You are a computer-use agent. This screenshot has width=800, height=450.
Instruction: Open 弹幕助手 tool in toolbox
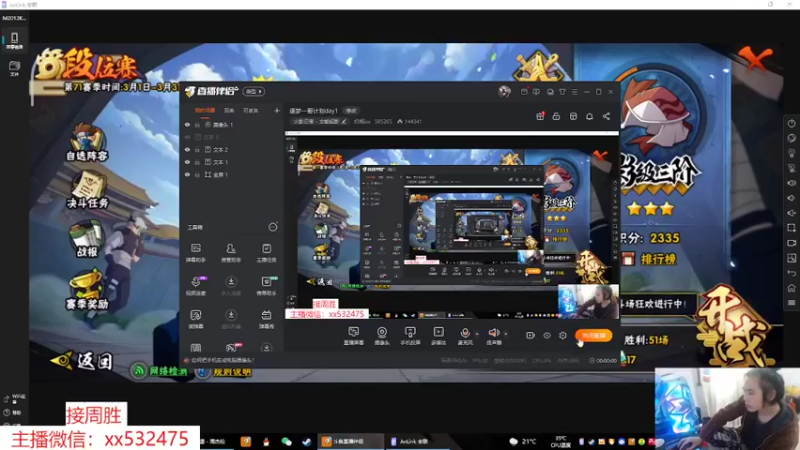[196, 253]
